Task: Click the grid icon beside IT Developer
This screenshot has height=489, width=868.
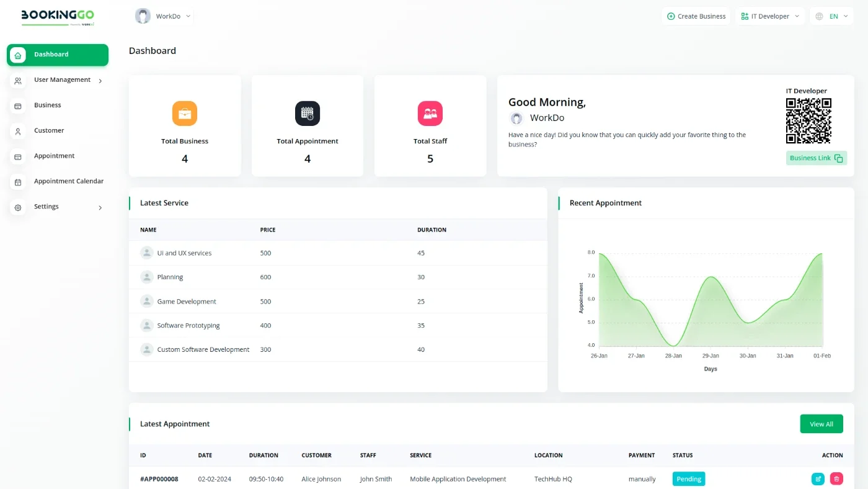Action: 744,17
